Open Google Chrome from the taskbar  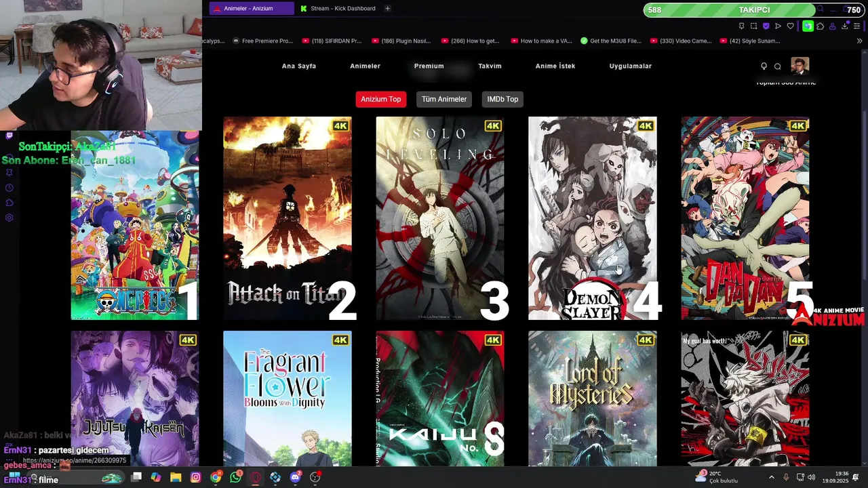tap(216, 477)
